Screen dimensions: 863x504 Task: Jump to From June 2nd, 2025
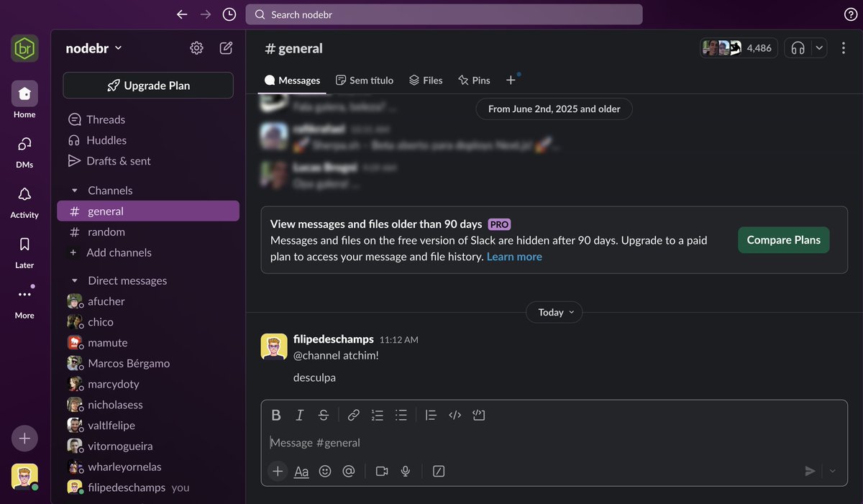(554, 109)
